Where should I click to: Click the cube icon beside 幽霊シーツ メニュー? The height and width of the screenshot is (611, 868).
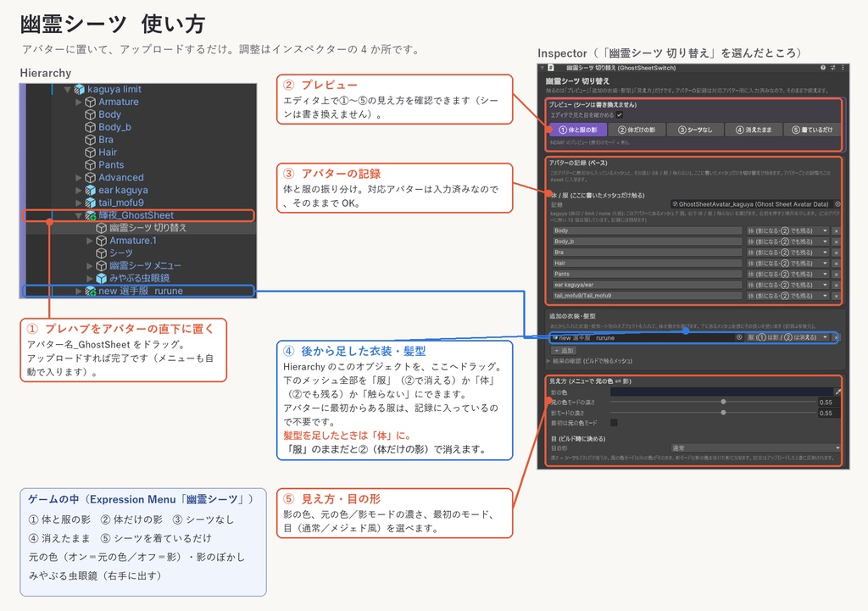(102, 265)
